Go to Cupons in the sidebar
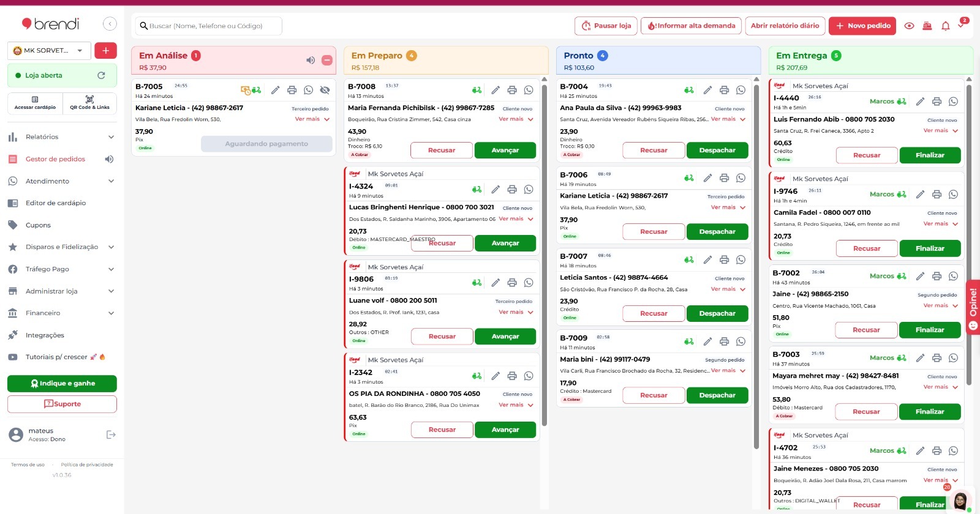The width and height of the screenshot is (980, 514). [x=38, y=225]
